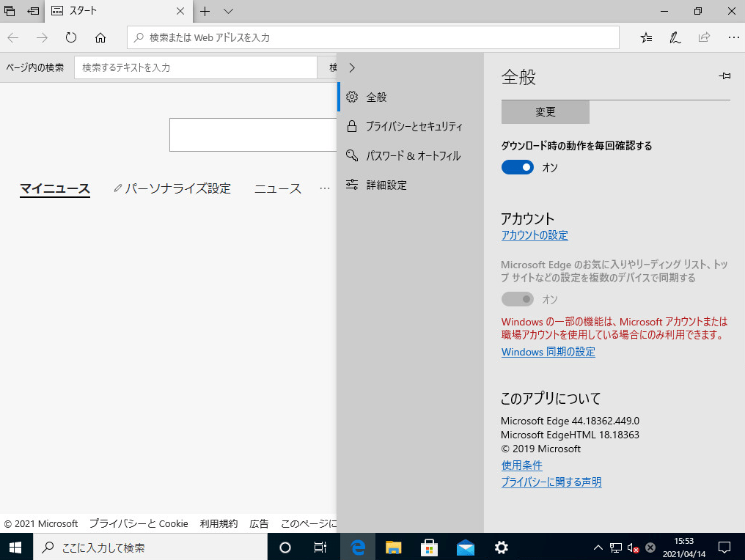The height and width of the screenshot is (560, 745).
Task: Click the tabs you've set aside icon
Action: [x=10, y=11]
